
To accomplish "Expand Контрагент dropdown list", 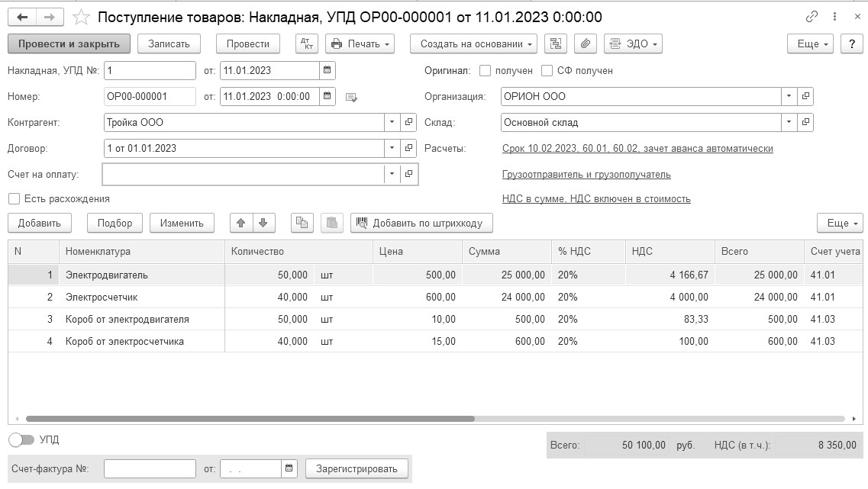I will point(392,122).
